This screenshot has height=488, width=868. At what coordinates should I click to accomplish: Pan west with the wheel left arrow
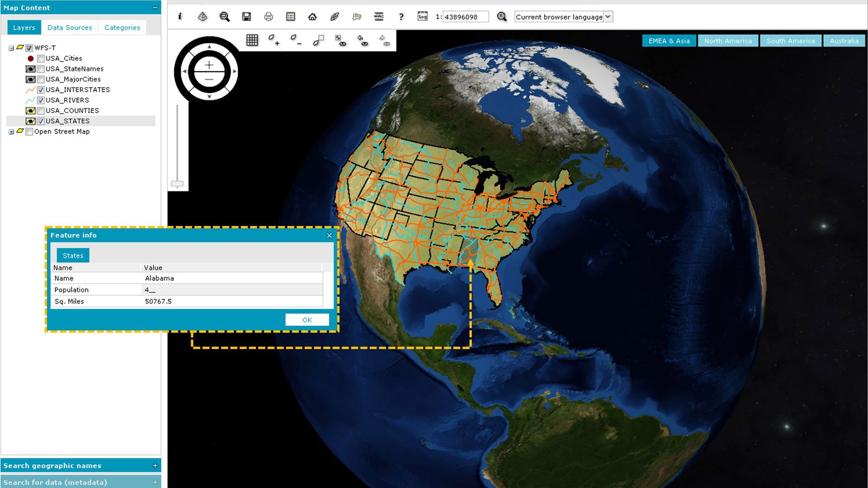184,71
